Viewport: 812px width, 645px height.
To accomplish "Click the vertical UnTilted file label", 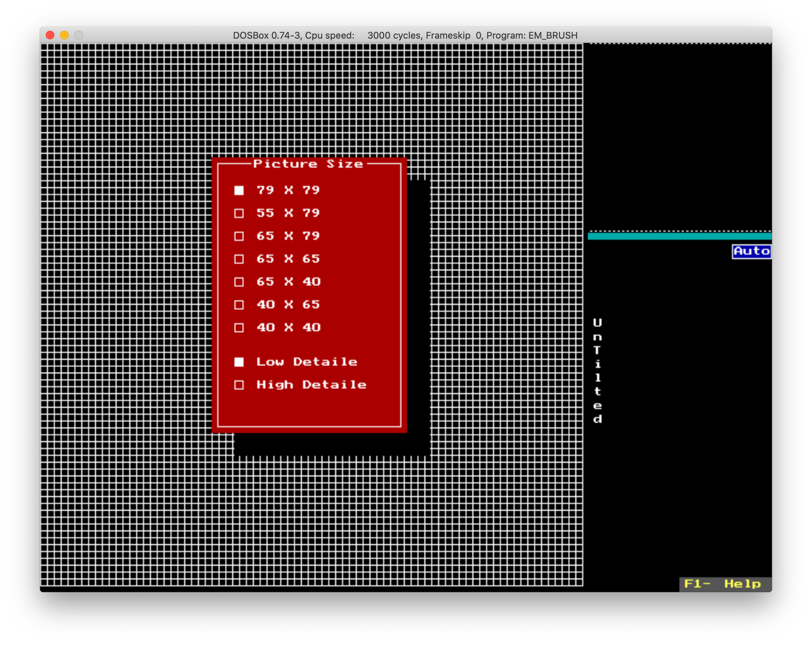I will (597, 371).
